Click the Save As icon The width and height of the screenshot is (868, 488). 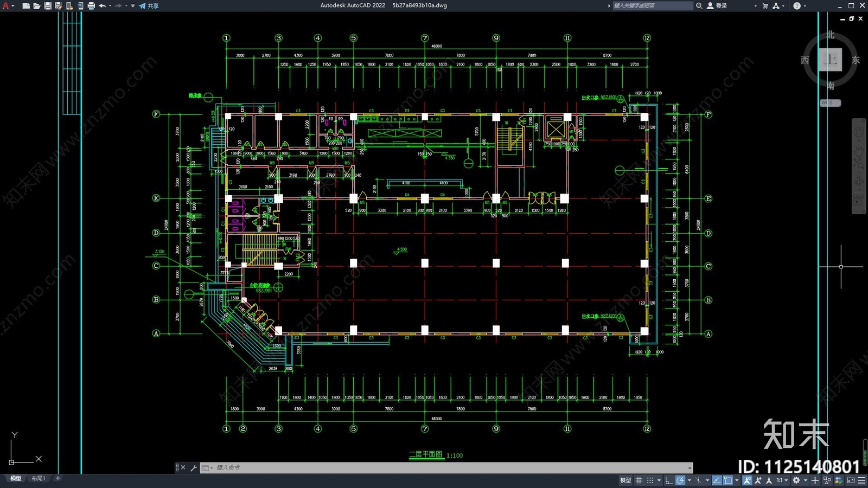click(59, 5)
